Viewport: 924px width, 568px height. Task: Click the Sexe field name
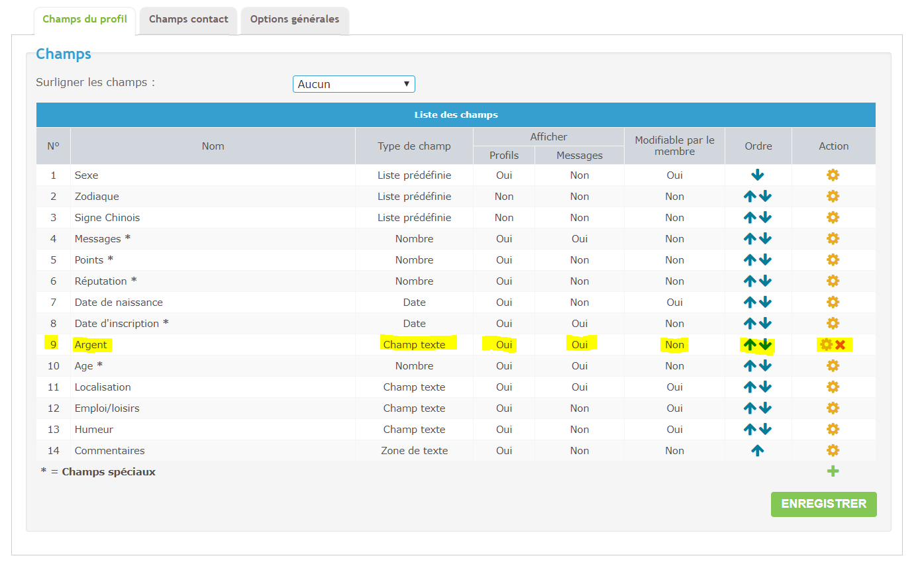87,175
